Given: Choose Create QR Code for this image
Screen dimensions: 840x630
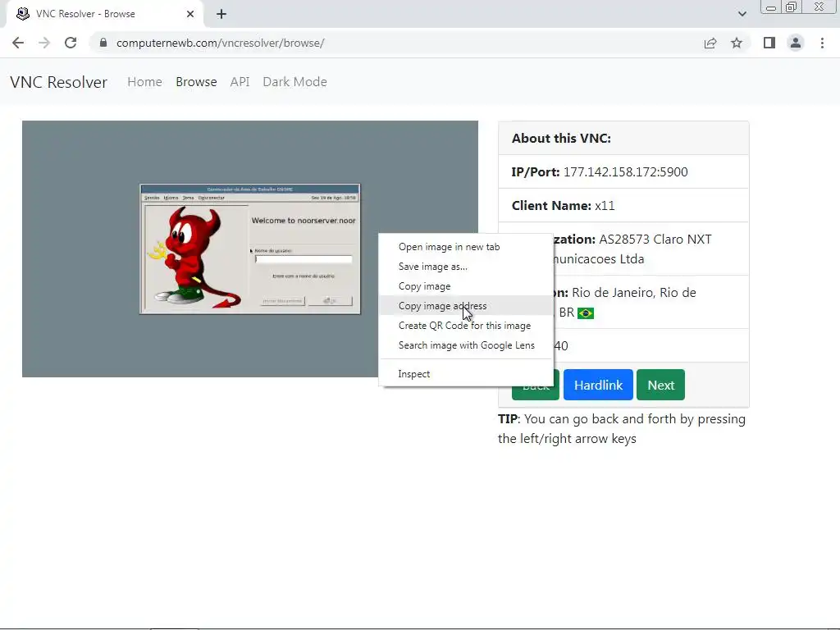Looking at the screenshot, I should click(x=466, y=326).
